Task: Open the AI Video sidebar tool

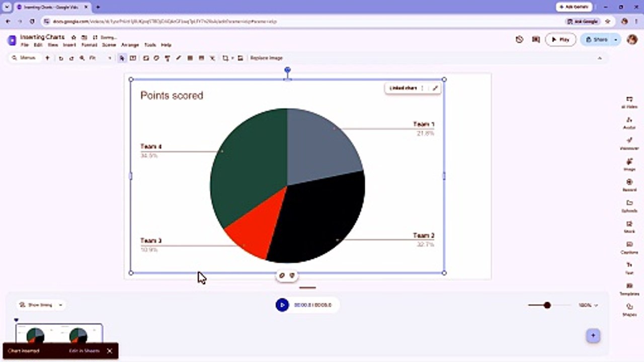Action: point(629,102)
